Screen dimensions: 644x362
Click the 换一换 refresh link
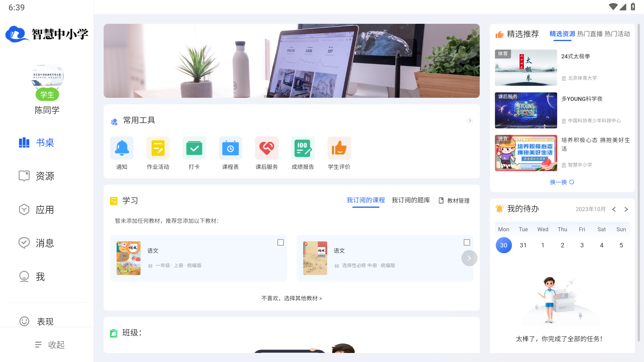coord(562,182)
